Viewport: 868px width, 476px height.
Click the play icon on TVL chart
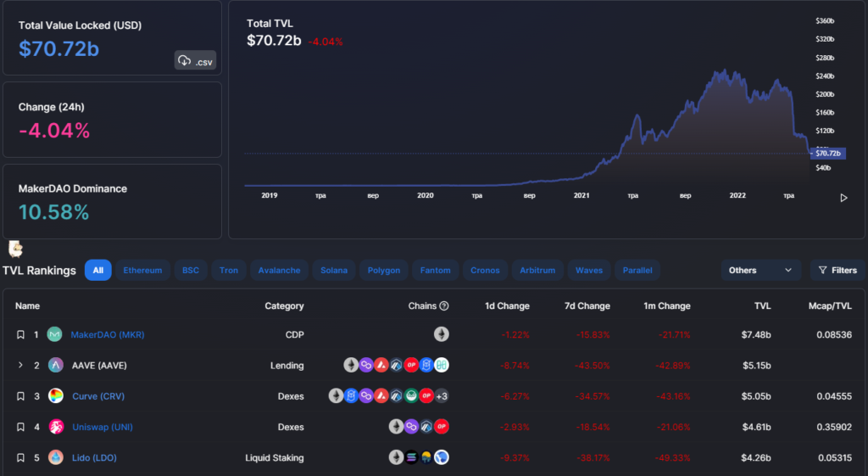click(843, 198)
